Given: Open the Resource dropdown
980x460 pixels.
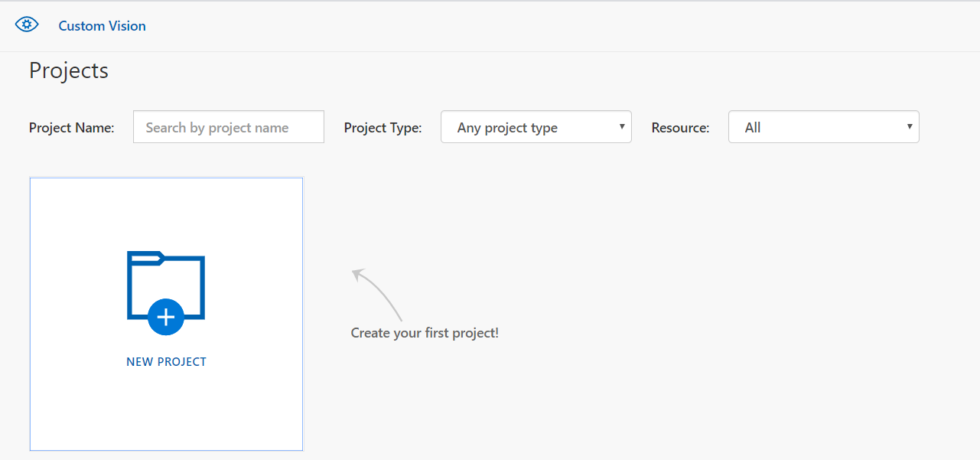Looking at the screenshot, I should (x=823, y=127).
